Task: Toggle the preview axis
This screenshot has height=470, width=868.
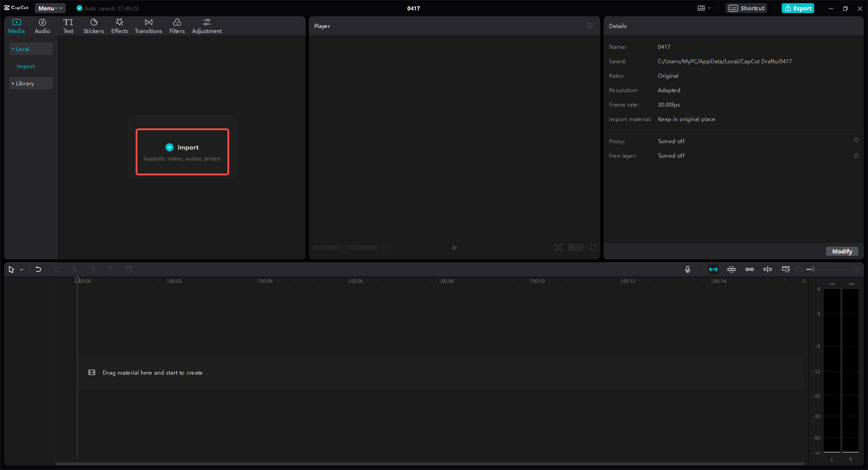Action: tap(768, 269)
